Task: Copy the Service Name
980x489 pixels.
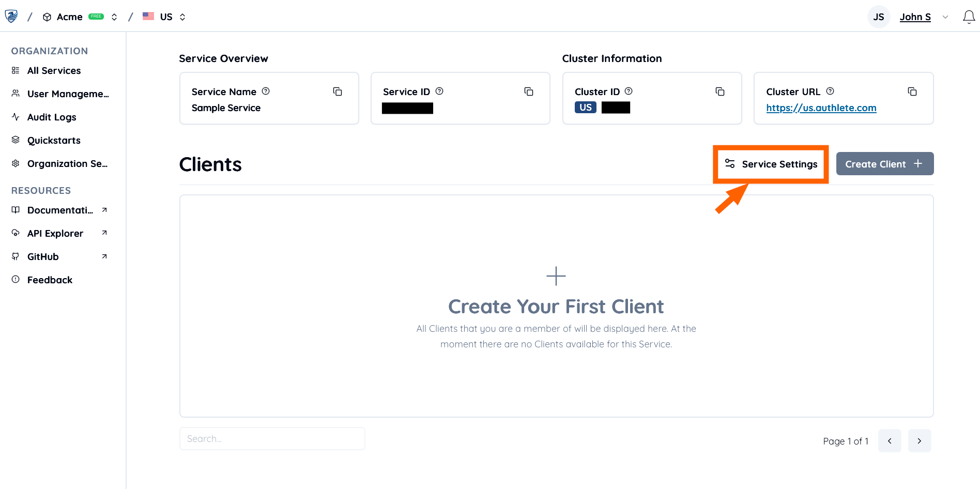Action: (x=338, y=91)
